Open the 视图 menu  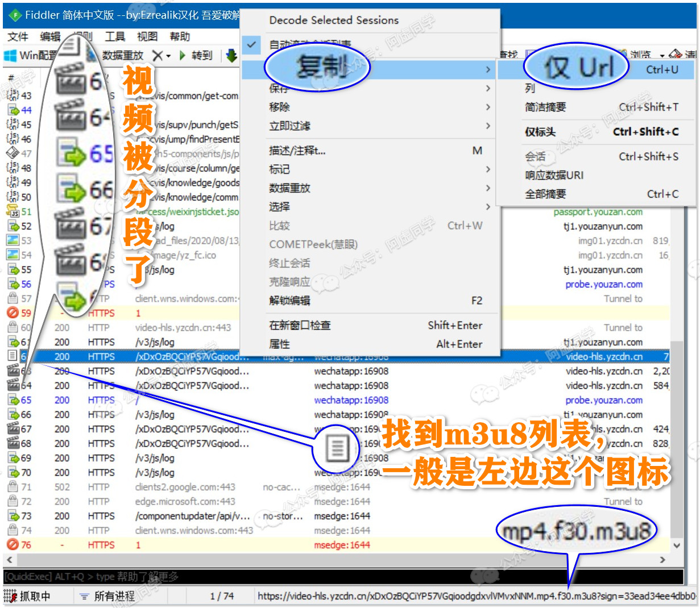[147, 36]
